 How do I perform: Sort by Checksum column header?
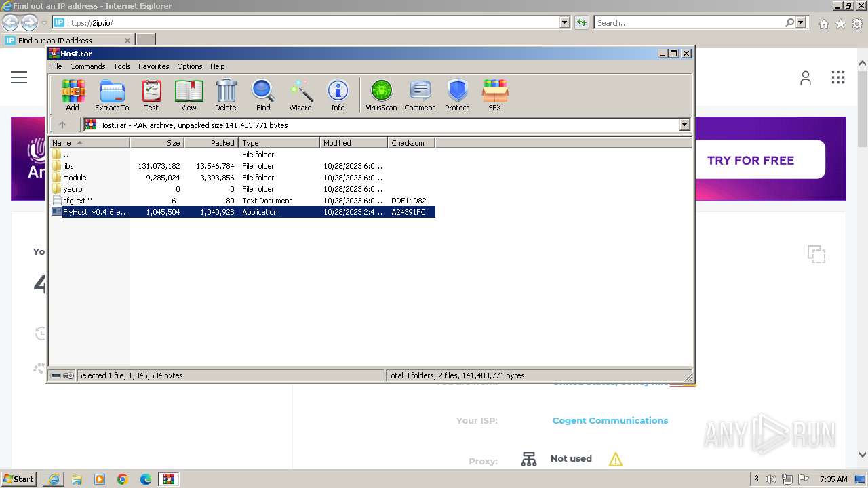click(x=411, y=143)
